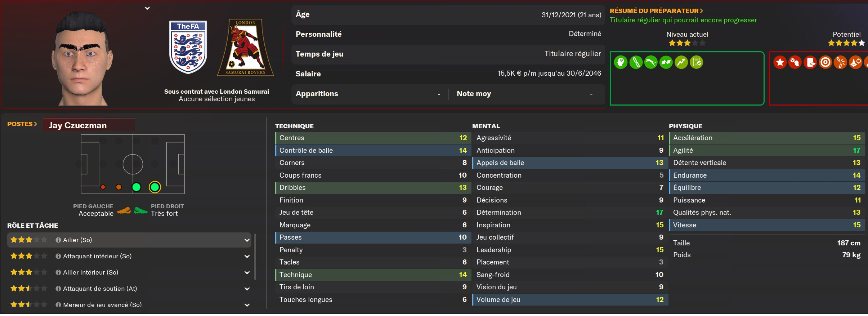Select the Ailier intérieur (So) role
868x316 pixels.
pyautogui.click(x=90, y=272)
